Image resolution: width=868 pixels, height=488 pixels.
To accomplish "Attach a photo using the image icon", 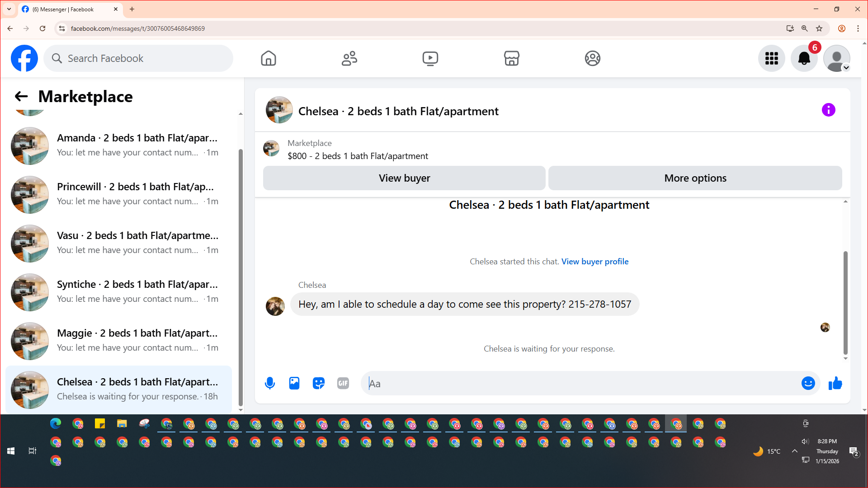I will pyautogui.click(x=294, y=383).
